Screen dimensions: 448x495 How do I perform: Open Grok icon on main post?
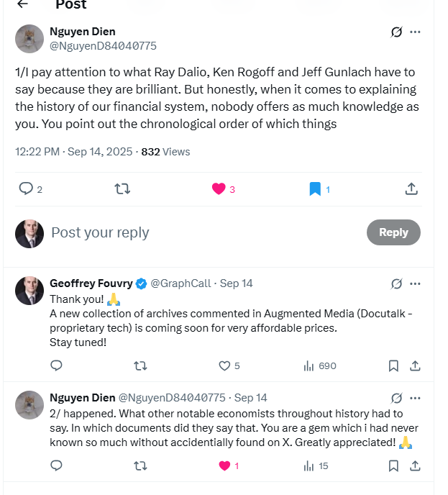(396, 32)
